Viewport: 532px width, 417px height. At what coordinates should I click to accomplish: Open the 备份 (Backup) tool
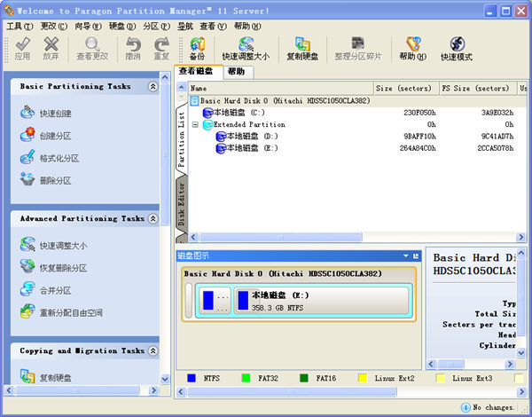tap(197, 48)
